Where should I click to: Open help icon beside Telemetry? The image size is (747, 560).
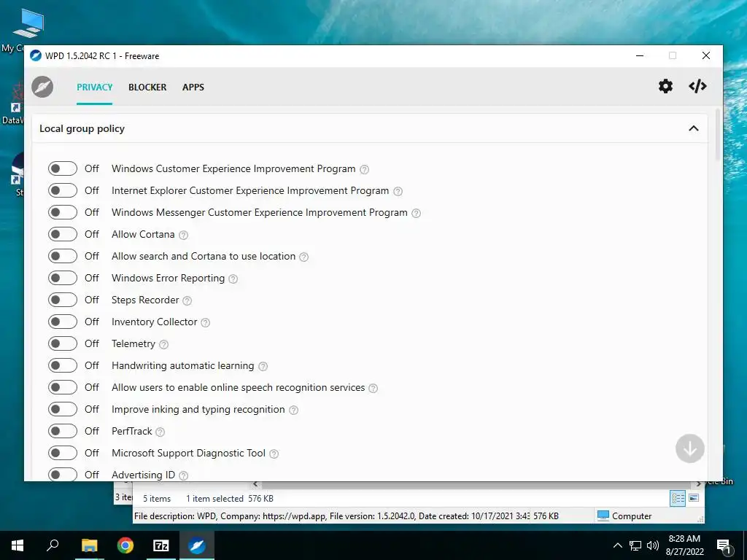164,345
